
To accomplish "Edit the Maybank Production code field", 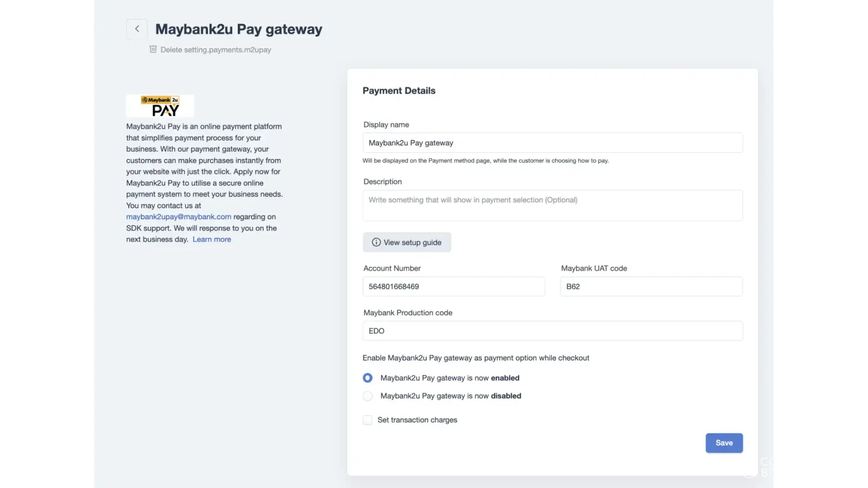I will click(x=553, y=331).
